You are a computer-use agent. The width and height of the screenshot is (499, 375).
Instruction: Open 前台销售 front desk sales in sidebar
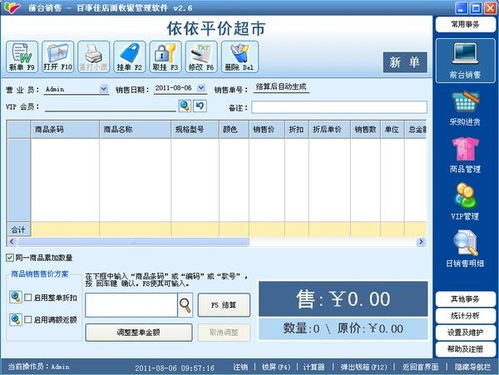[x=465, y=61]
